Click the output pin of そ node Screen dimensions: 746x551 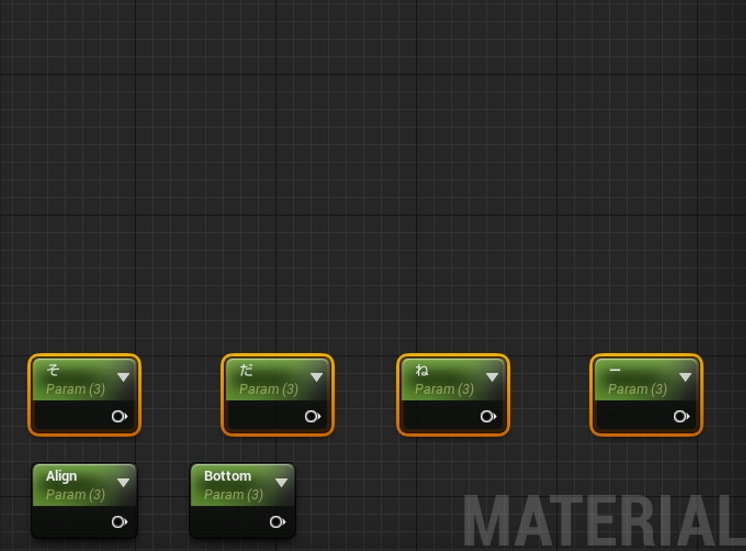tap(119, 417)
